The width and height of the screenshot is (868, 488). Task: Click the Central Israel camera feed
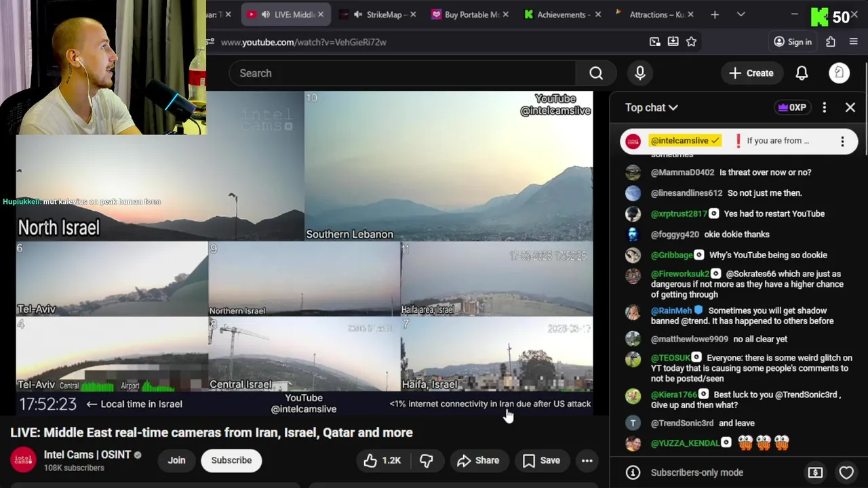(x=304, y=354)
